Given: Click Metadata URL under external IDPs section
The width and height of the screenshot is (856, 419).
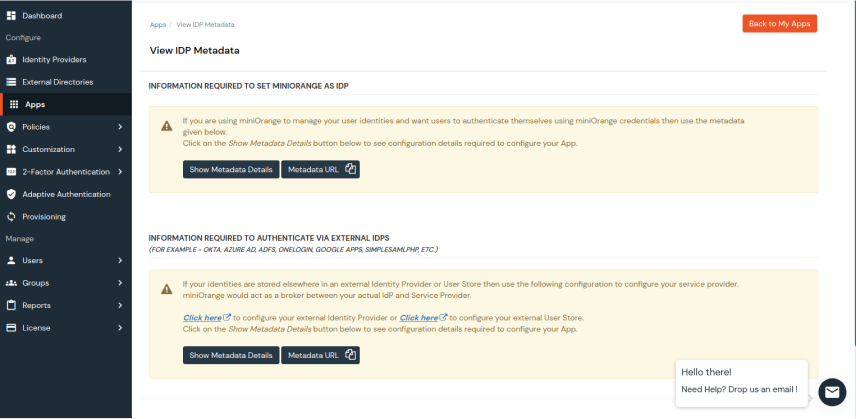Looking at the screenshot, I should (x=320, y=355).
